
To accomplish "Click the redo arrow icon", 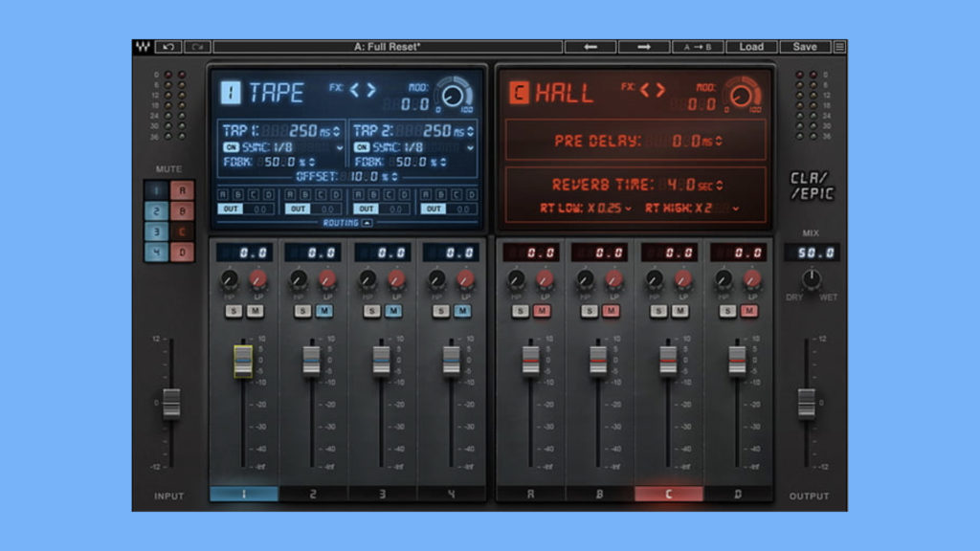I will point(199,46).
